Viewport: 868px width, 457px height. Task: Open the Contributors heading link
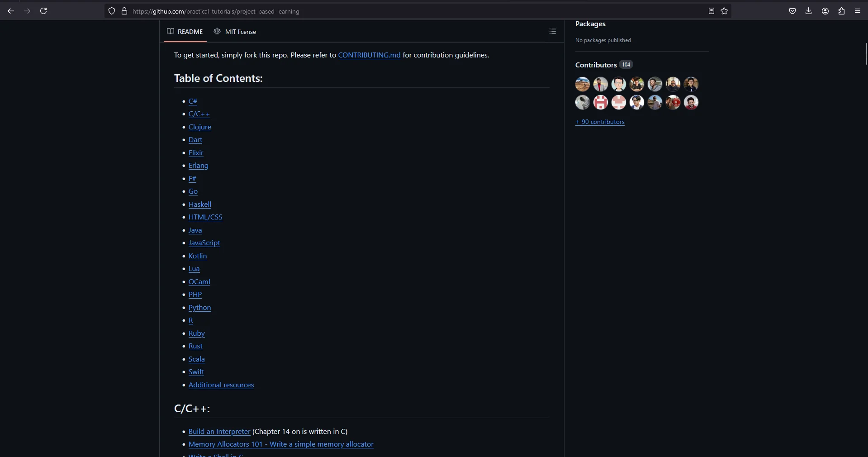[604, 65]
